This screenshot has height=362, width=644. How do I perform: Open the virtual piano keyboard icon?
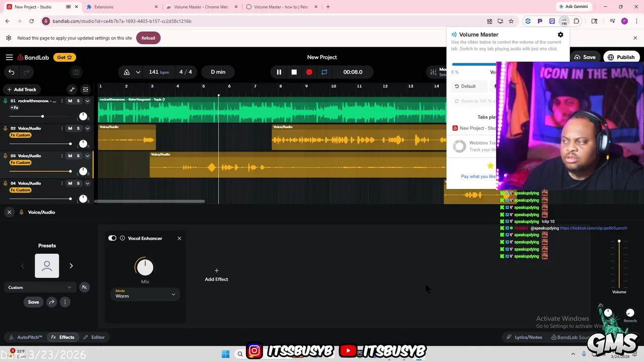click(76, 72)
